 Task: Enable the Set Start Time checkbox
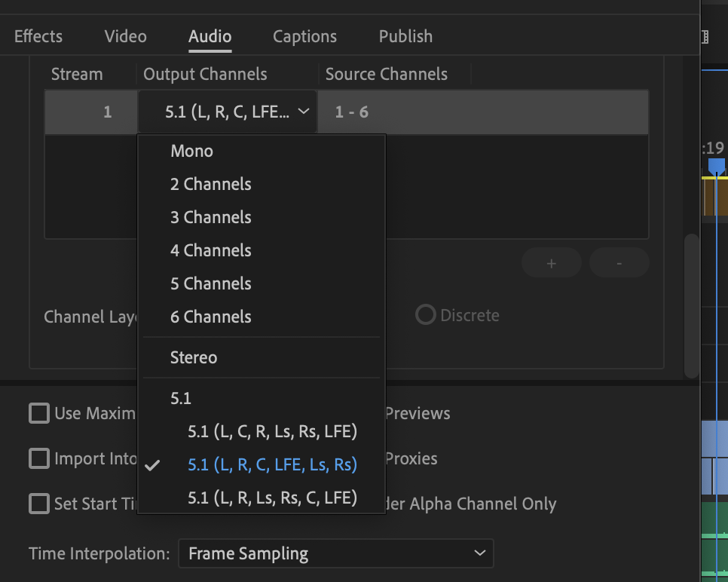point(38,504)
